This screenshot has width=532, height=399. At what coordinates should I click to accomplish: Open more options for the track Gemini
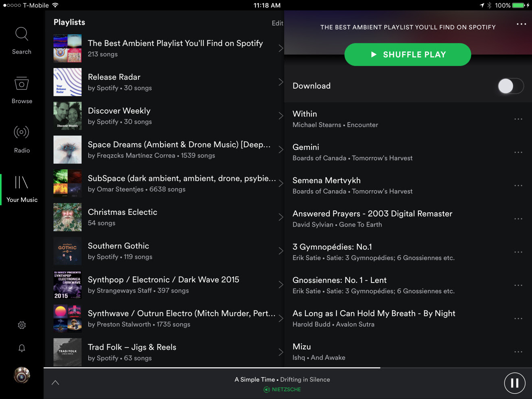click(518, 152)
